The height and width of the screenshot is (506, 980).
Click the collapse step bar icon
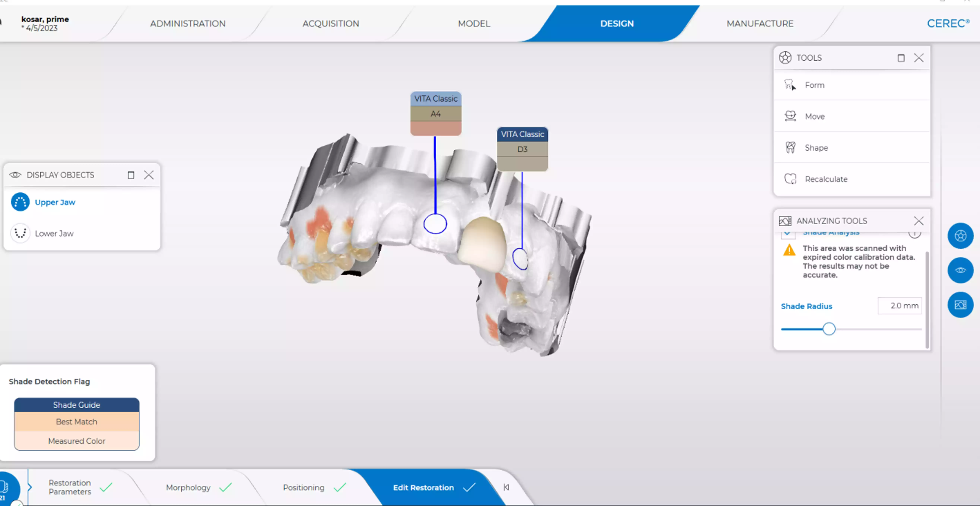[506, 487]
